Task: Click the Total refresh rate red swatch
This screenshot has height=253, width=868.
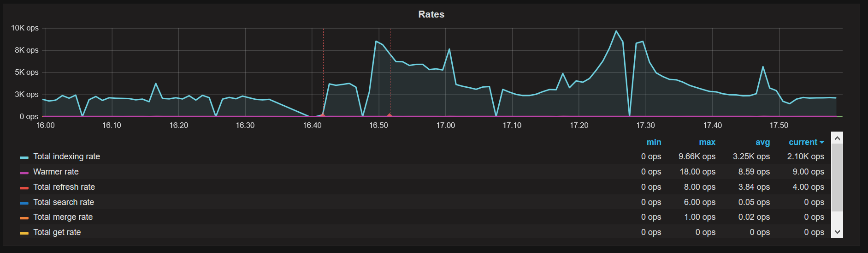Action: pos(24,188)
